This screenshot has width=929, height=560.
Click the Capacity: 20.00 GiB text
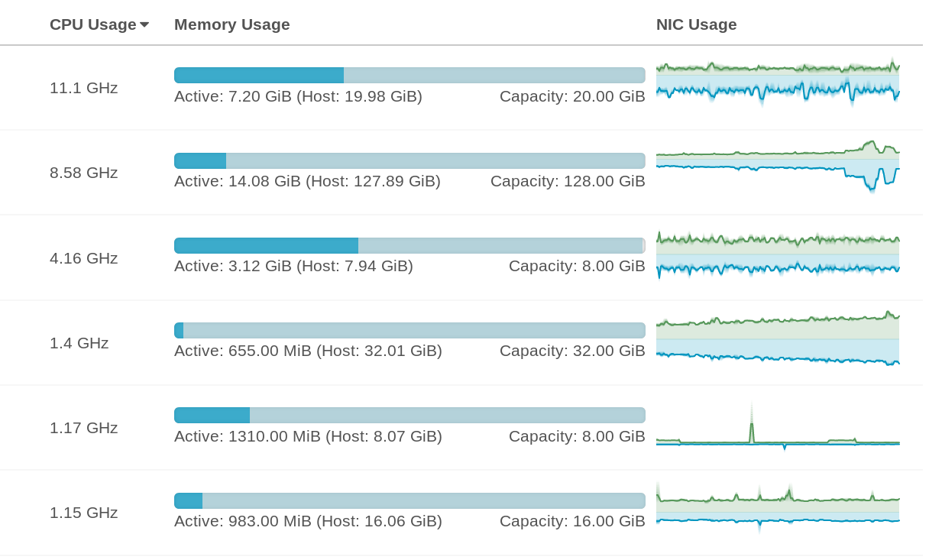(x=571, y=96)
